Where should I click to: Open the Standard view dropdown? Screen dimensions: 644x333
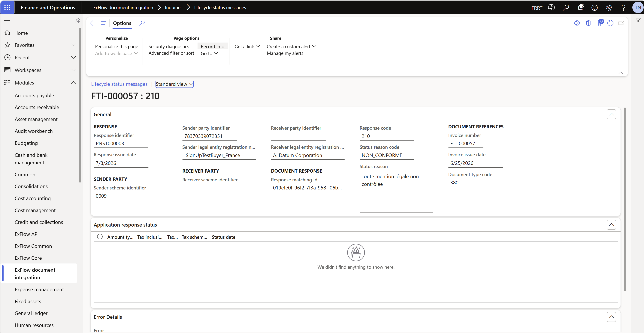(x=174, y=84)
